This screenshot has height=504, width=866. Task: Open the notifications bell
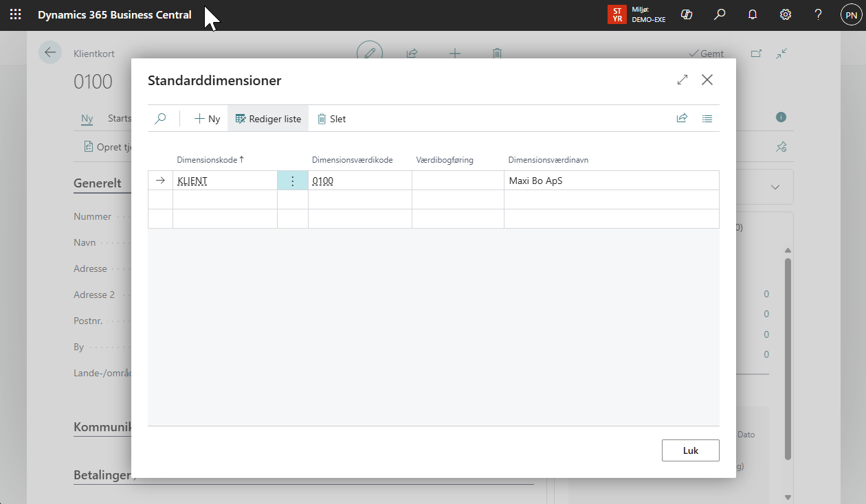(x=753, y=14)
